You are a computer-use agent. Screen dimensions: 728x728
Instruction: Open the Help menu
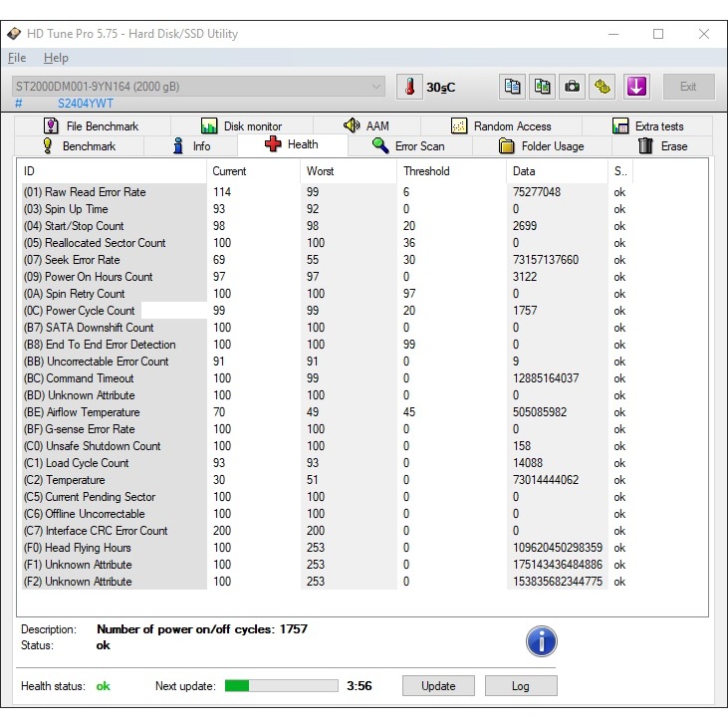pos(56,58)
